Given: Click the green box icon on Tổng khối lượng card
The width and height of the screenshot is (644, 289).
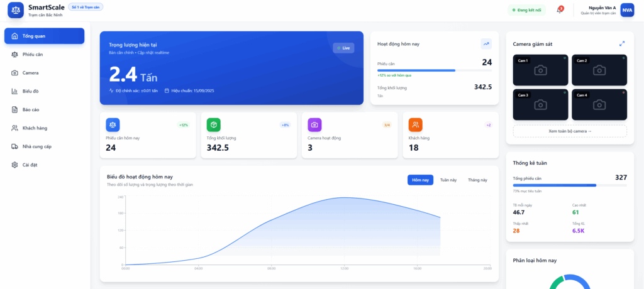Looking at the screenshot, I should click(214, 124).
